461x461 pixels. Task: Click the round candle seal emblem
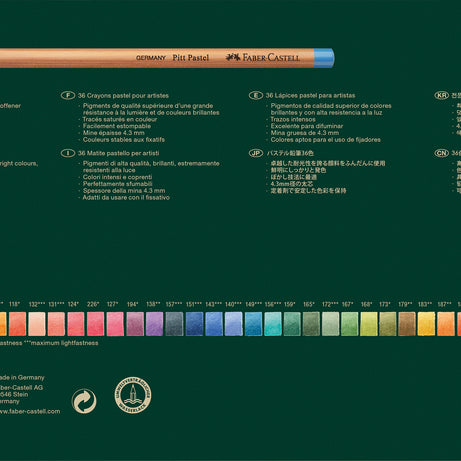pyautogui.click(x=133, y=395)
